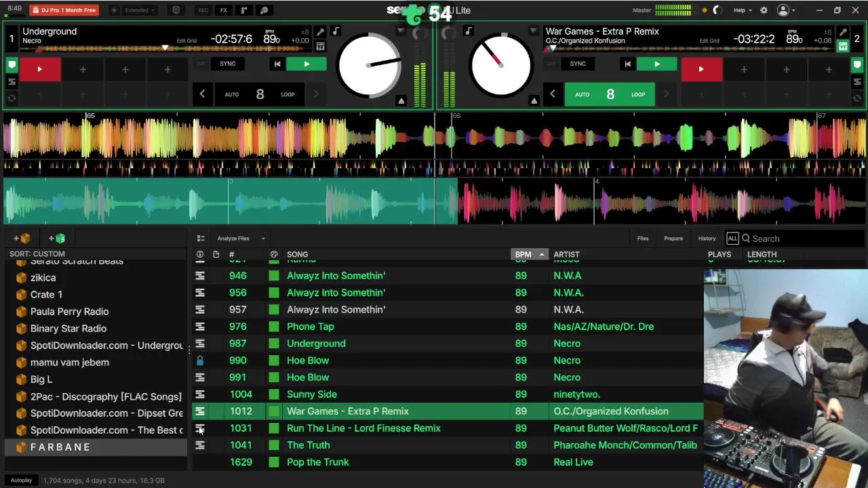Click the DJ Pro 1 Month Free button
This screenshot has height=488, width=868.
(64, 10)
